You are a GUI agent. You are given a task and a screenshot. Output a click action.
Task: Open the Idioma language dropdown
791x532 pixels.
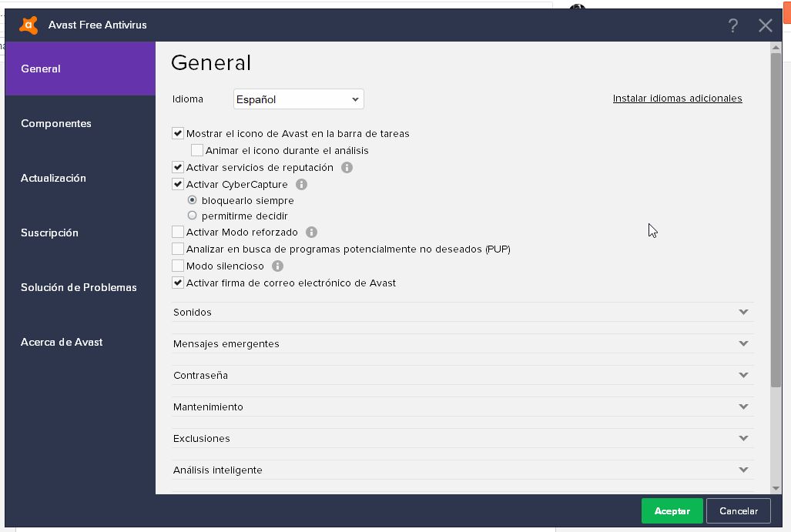(x=298, y=99)
